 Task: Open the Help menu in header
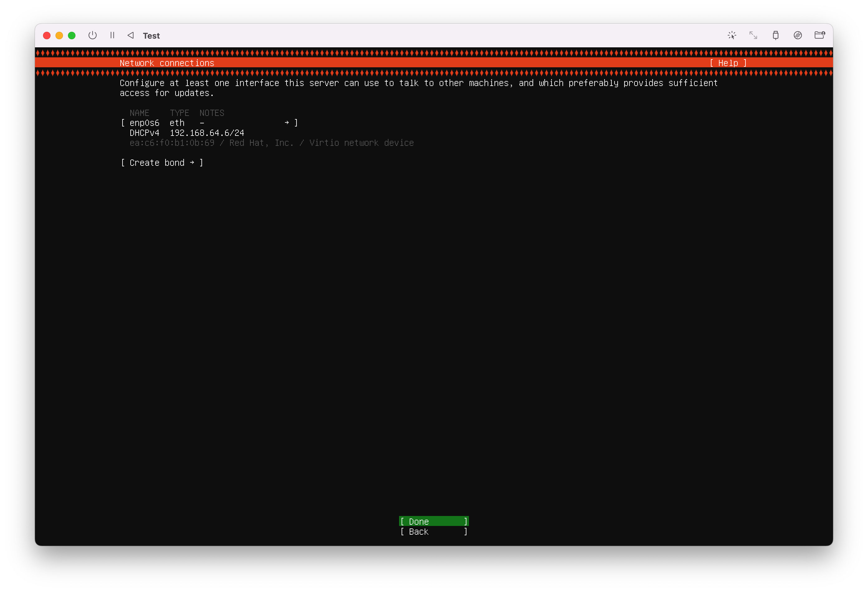728,63
